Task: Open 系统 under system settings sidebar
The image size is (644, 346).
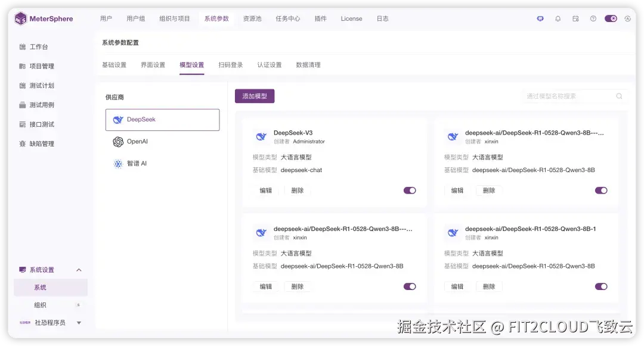Action: pyautogui.click(x=51, y=288)
